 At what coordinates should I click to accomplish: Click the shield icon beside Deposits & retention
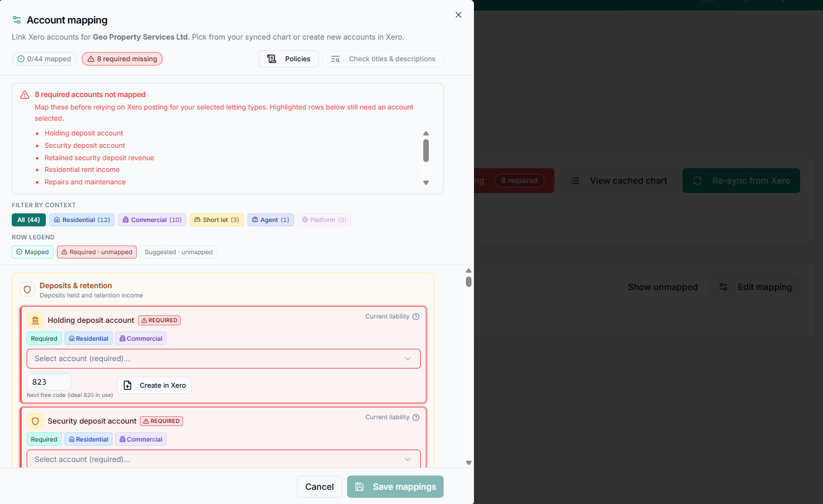(x=27, y=289)
